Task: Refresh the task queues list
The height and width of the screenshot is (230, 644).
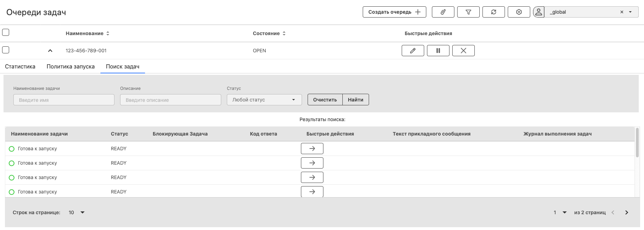Action: [x=493, y=12]
